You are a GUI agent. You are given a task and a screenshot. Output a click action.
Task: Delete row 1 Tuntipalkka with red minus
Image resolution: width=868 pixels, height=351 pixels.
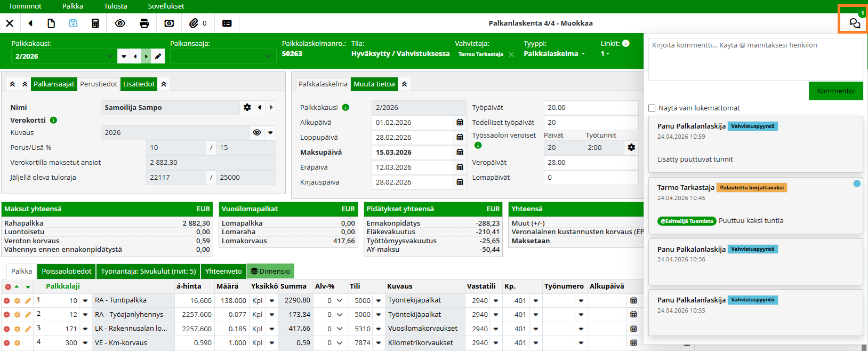click(7, 301)
